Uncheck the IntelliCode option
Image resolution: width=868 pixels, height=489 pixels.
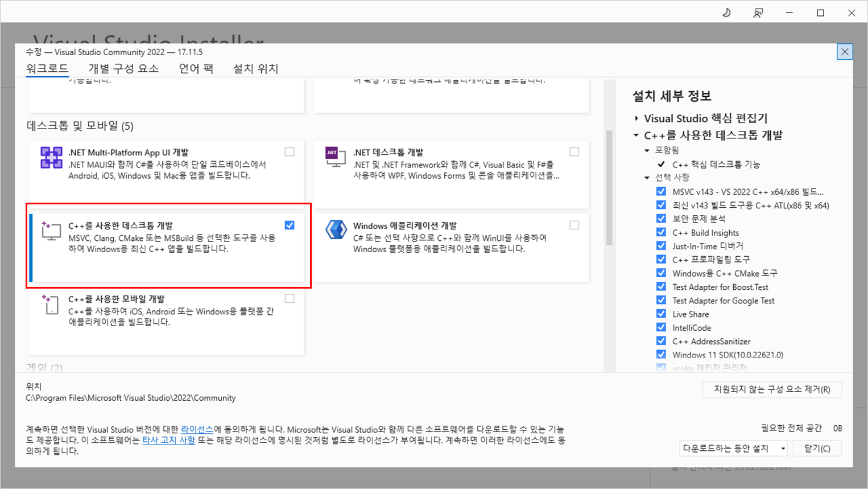pos(661,327)
